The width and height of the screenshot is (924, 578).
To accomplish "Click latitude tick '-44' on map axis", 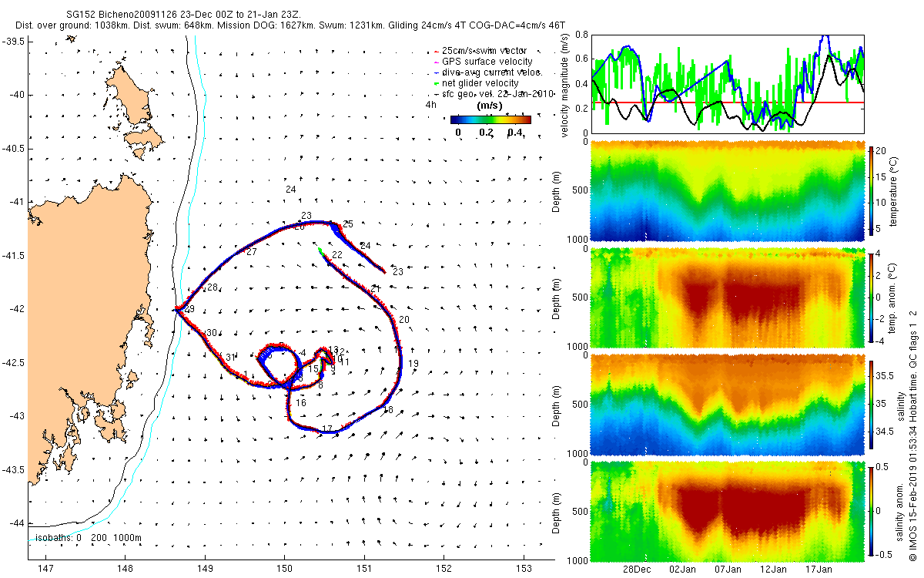I will [x=16, y=523].
